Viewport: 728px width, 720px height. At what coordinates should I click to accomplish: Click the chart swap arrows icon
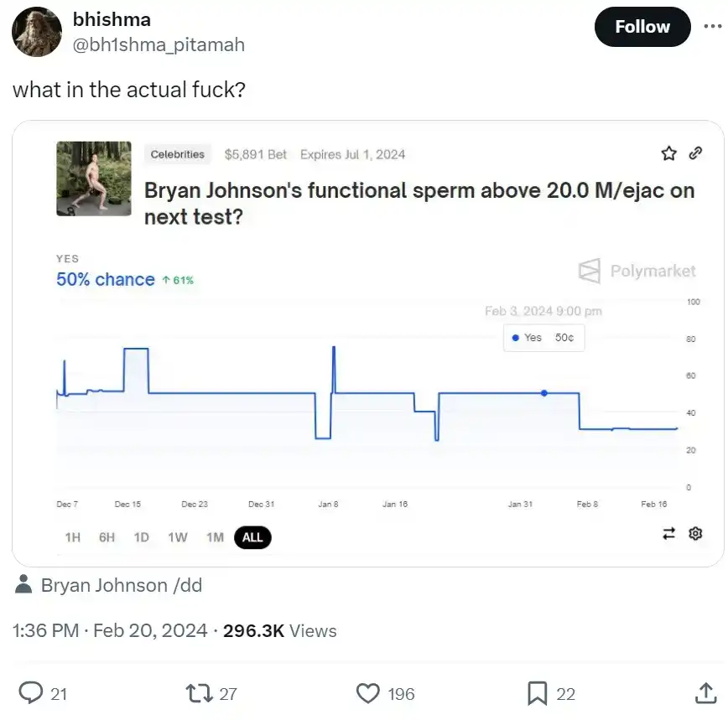pos(668,533)
